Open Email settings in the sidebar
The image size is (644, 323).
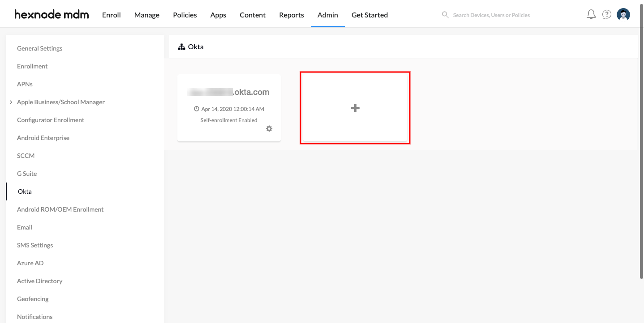point(25,227)
